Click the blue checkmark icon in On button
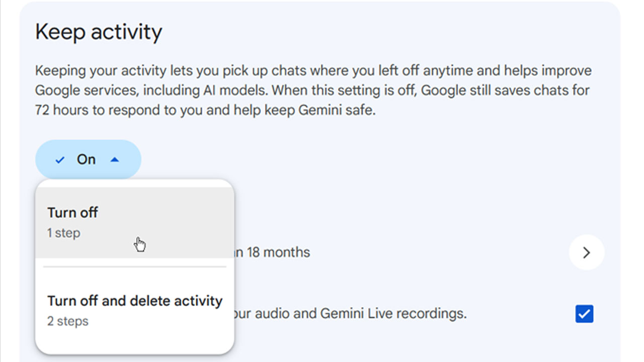644x362 pixels. (x=60, y=160)
